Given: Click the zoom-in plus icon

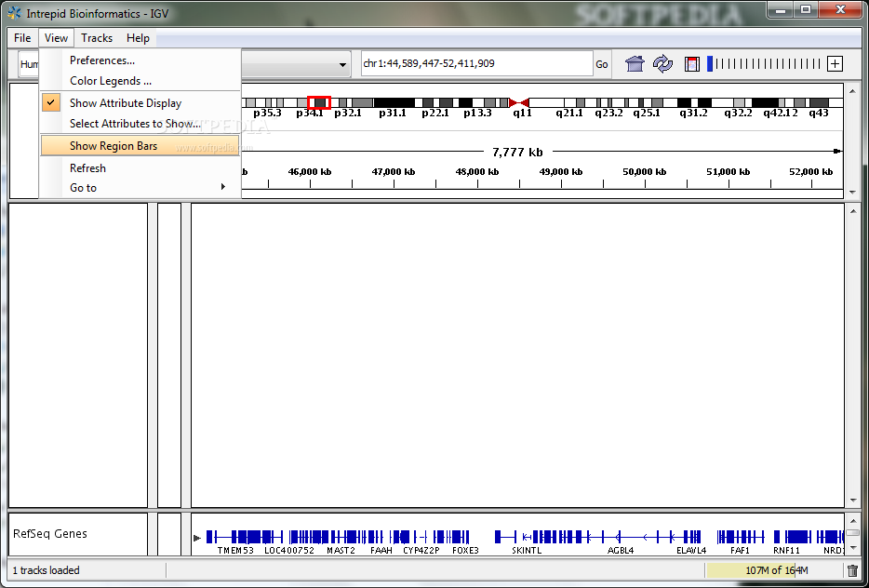Looking at the screenshot, I should point(835,64).
